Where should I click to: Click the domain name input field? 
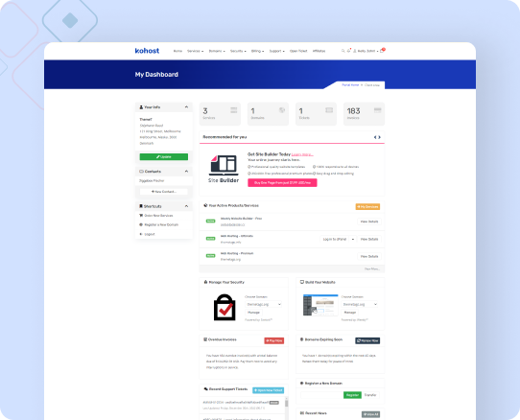[322, 395]
